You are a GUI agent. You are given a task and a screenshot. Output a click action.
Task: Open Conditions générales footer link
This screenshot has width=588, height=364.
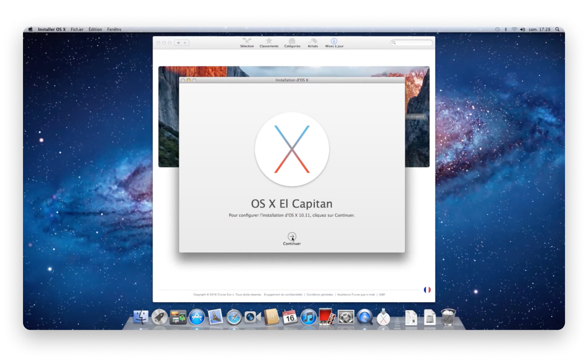320,295
